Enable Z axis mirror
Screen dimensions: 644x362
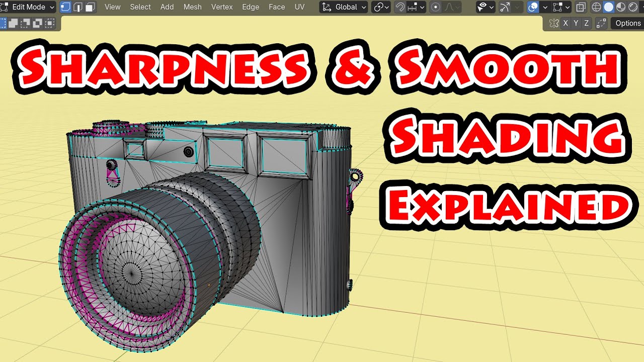tap(586, 23)
